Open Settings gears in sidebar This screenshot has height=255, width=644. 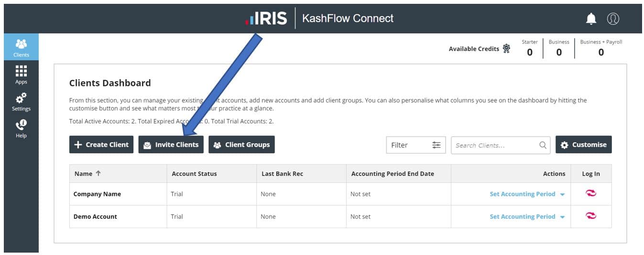(x=21, y=102)
